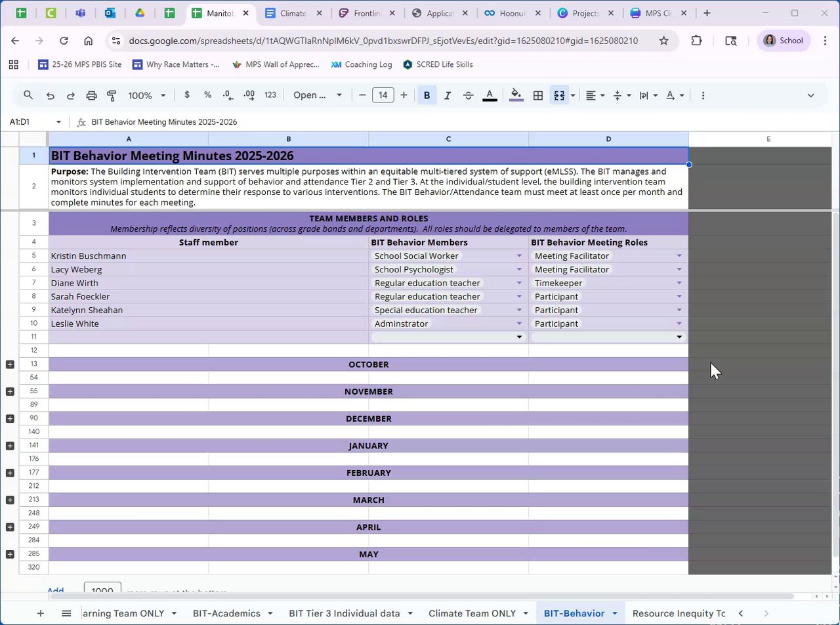The width and height of the screenshot is (840, 625).
Task: Open zoom level dropdown showing 100%
Action: [x=147, y=96]
